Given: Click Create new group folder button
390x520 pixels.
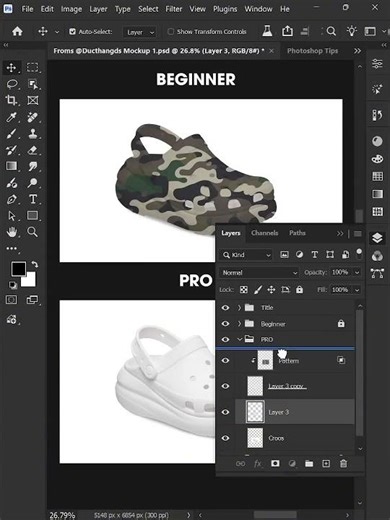Looking at the screenshot, I should click(309, 463).
